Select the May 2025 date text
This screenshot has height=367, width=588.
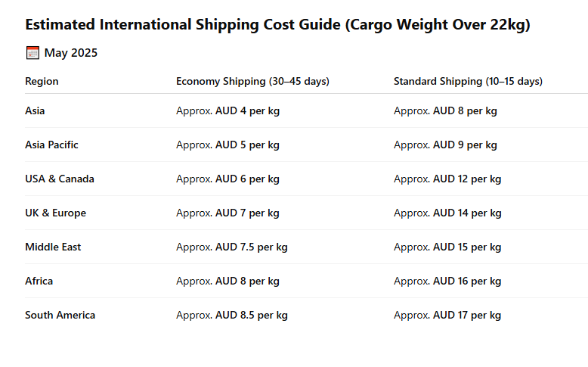pos(70,53)
